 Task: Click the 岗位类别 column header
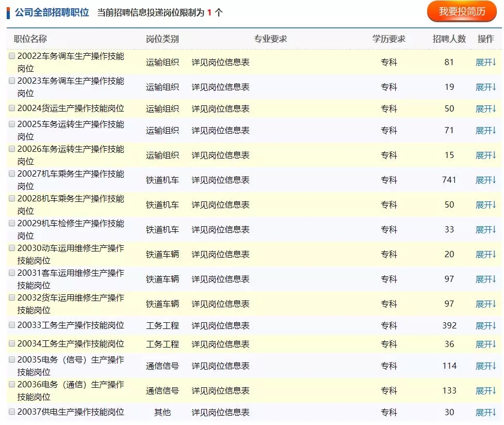(x=162, y=39)
